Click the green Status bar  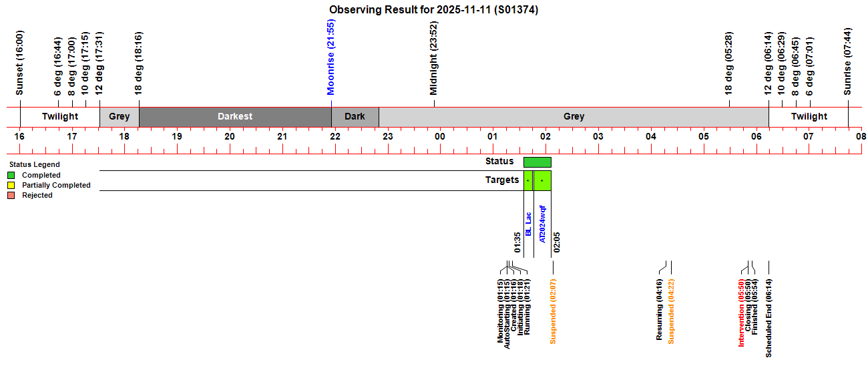point(537,162)
